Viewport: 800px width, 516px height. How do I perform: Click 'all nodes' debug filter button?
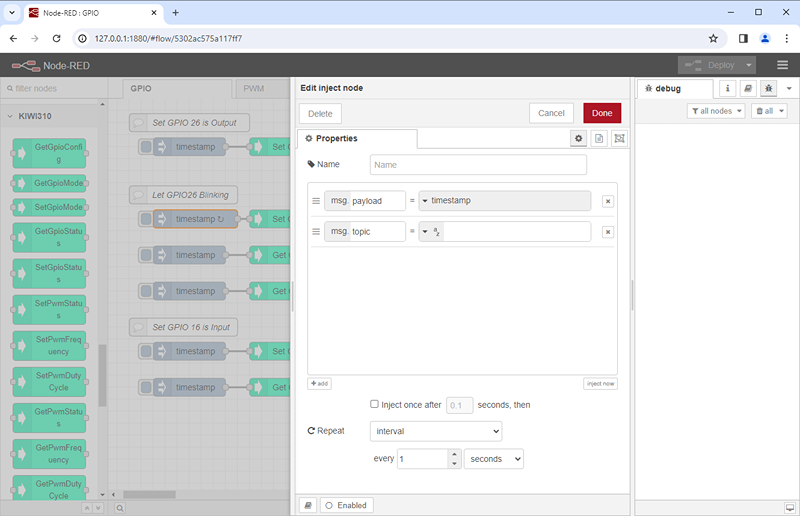716,111
